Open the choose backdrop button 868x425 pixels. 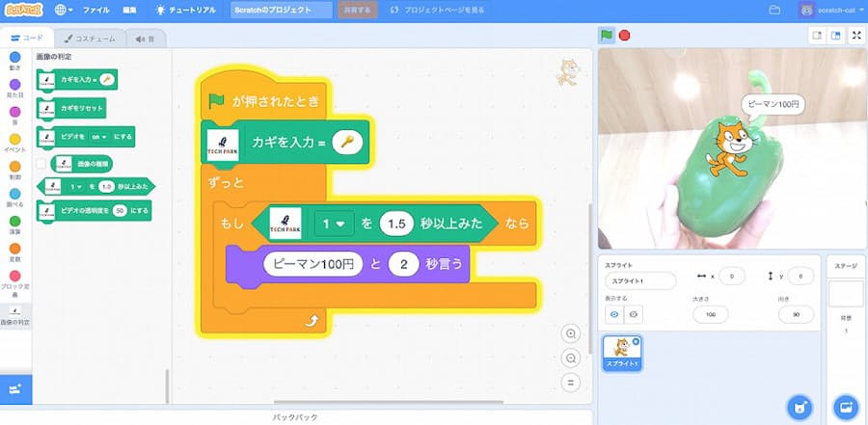[846, 407]
